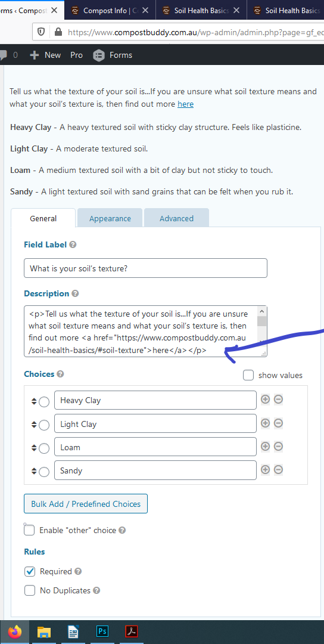This screenshot has height=644, width=324.
Task: Click the help icon next to Description
Action: pyautogui.click(x=75, y=293)
